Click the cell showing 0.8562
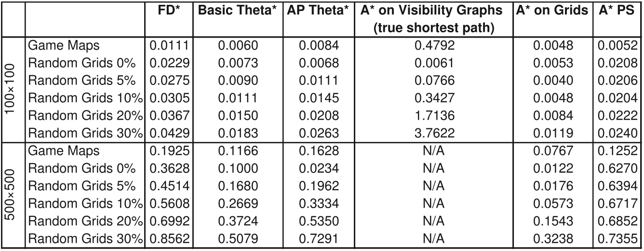 169,238
